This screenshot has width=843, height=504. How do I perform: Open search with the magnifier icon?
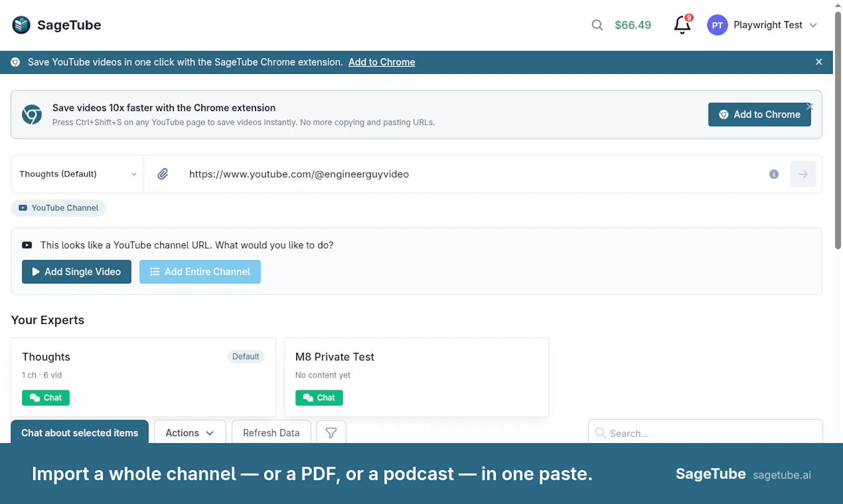pos(597,25)
